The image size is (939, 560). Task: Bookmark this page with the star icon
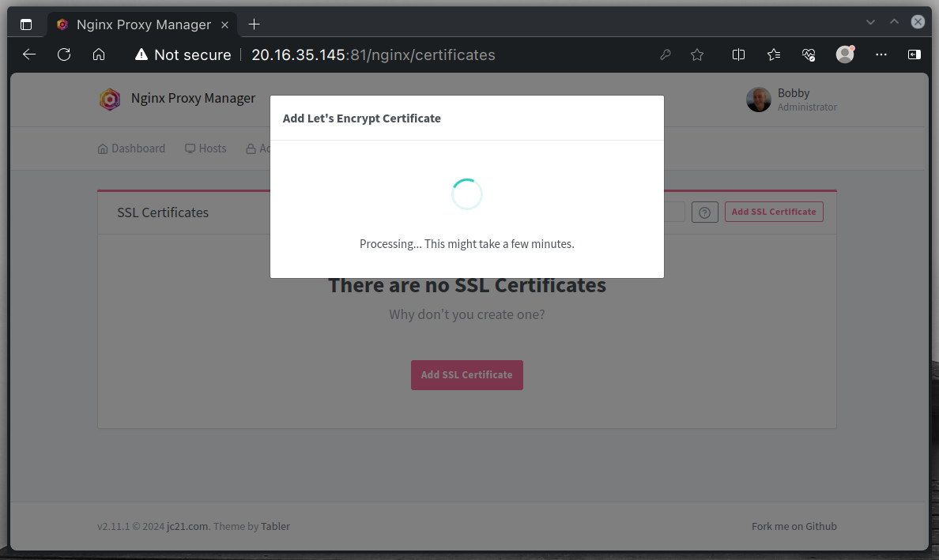[x=697, y=54]
